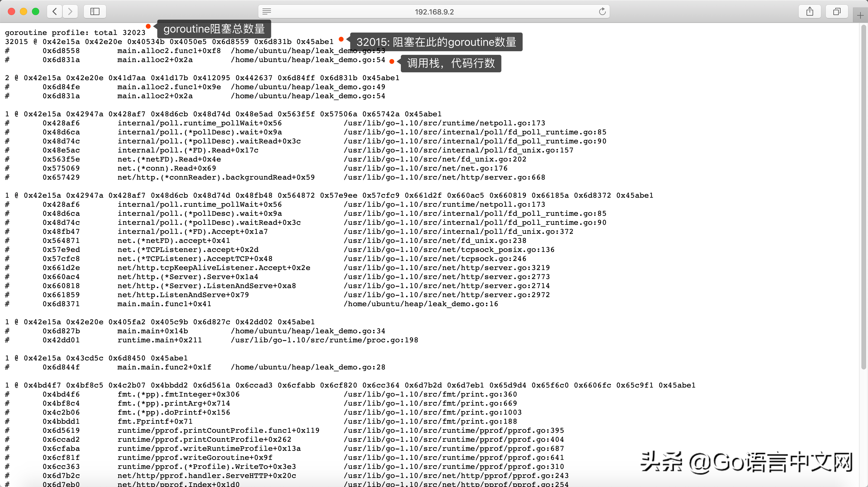The image size is (868, 487).
Task: Reveal new tab options with plus button
Action: pyautogui.click(x=860, y=15)
